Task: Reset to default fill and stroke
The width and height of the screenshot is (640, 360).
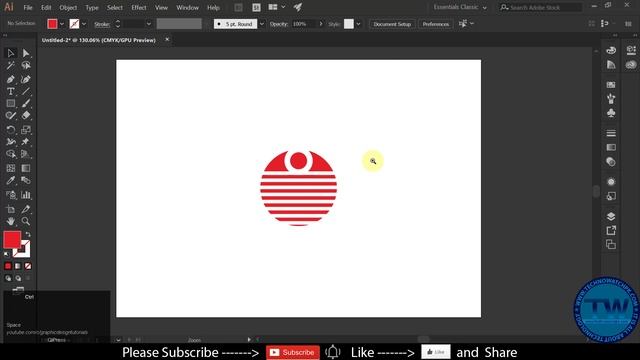Action: [x=6, y=254]
